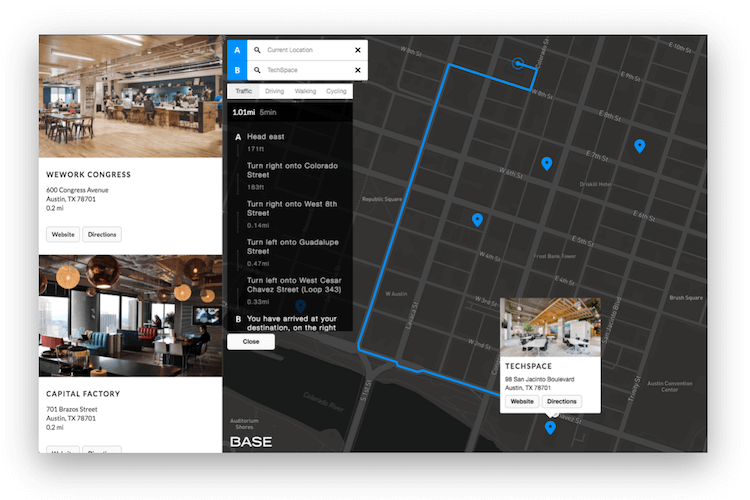Click the Brush Square map label
Image resolution: width=750 pixels, height=500 pixels.
686,298
